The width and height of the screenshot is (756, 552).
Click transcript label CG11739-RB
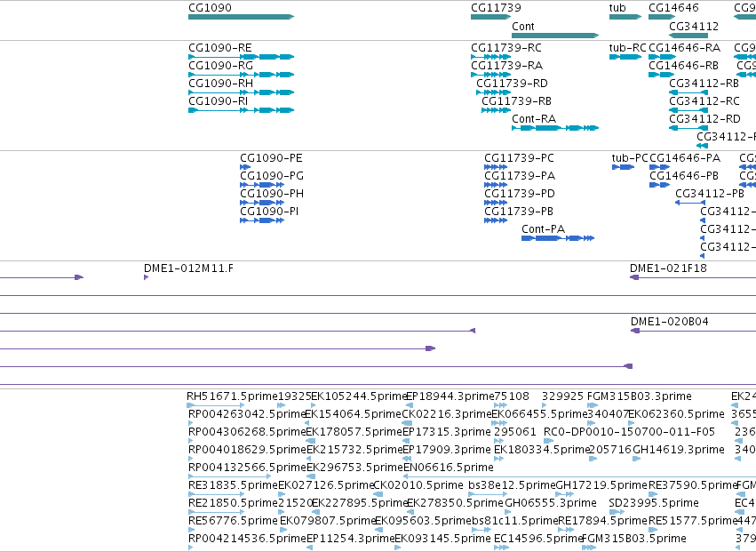click(516, 101)
